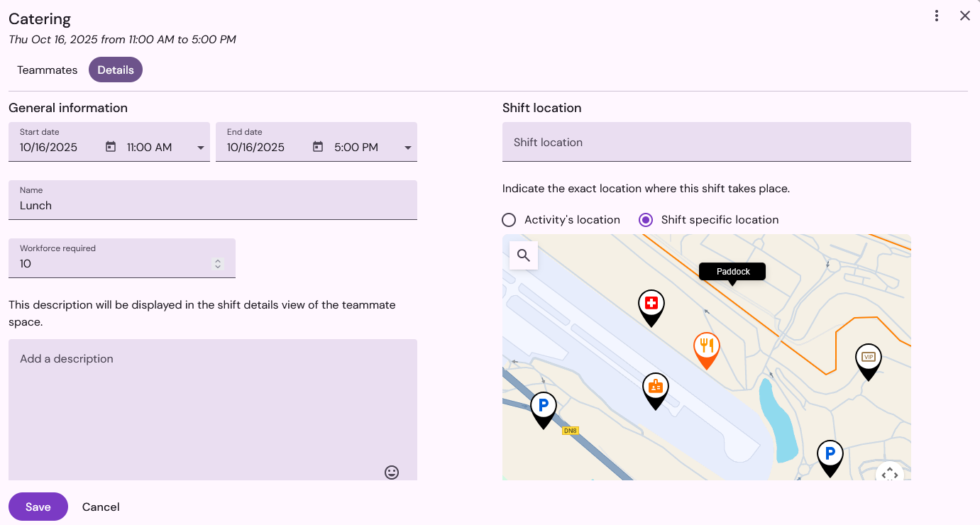Screen dimensions: 980x525
Task: Edit the Name field containing Lunch
Action: pos(213,200)
